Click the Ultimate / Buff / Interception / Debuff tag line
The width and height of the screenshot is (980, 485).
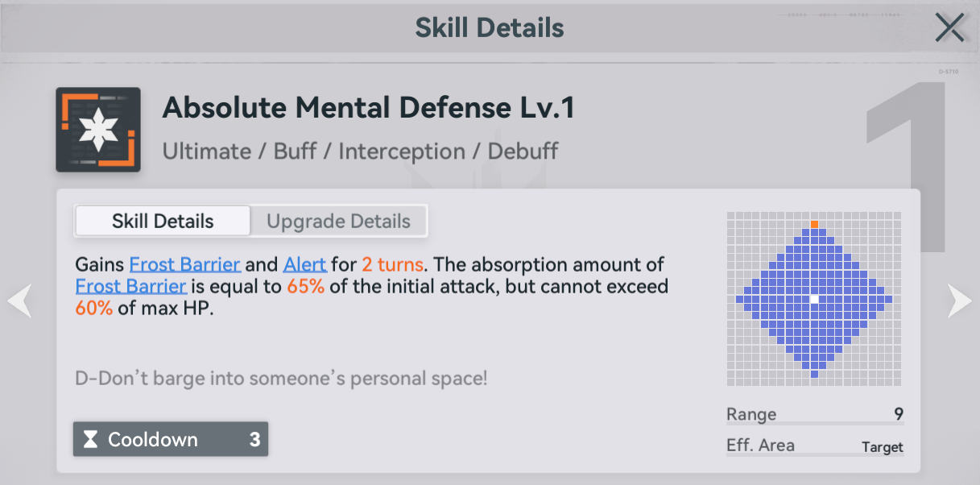pos(360,151)
